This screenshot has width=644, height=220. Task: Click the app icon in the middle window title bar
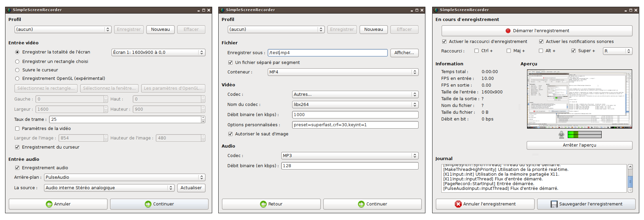pyautogui.click(x=222, y=10)
